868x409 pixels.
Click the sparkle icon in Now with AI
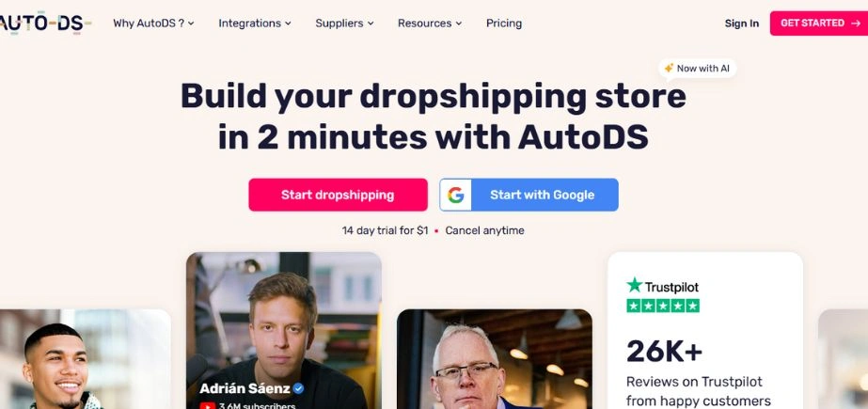click(x=669, y=68)
